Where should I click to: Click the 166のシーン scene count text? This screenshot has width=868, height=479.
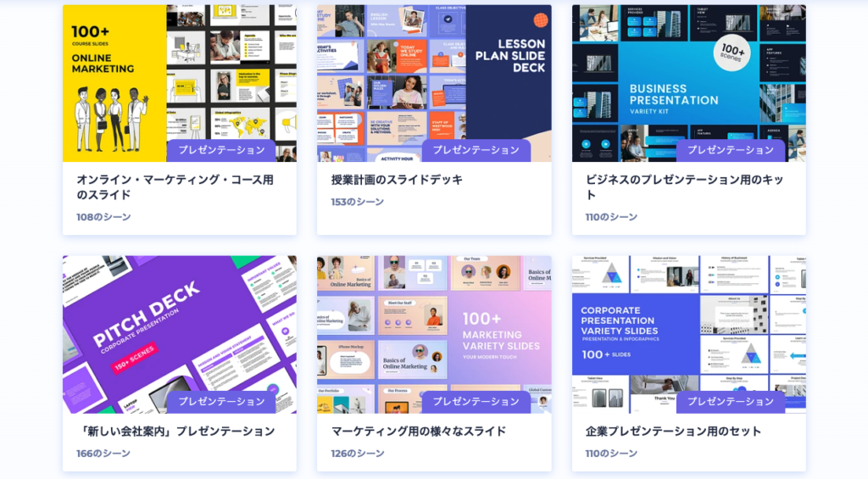point(103,454)
